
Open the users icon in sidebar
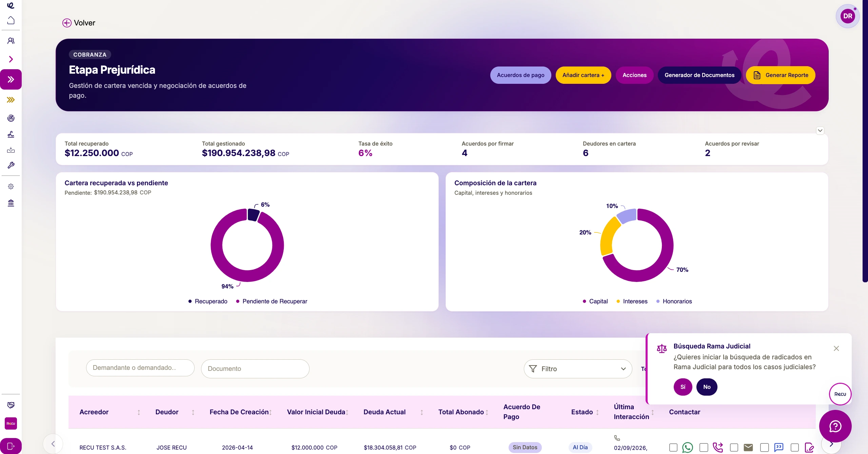pyautogui.click(x=11, y=41)
